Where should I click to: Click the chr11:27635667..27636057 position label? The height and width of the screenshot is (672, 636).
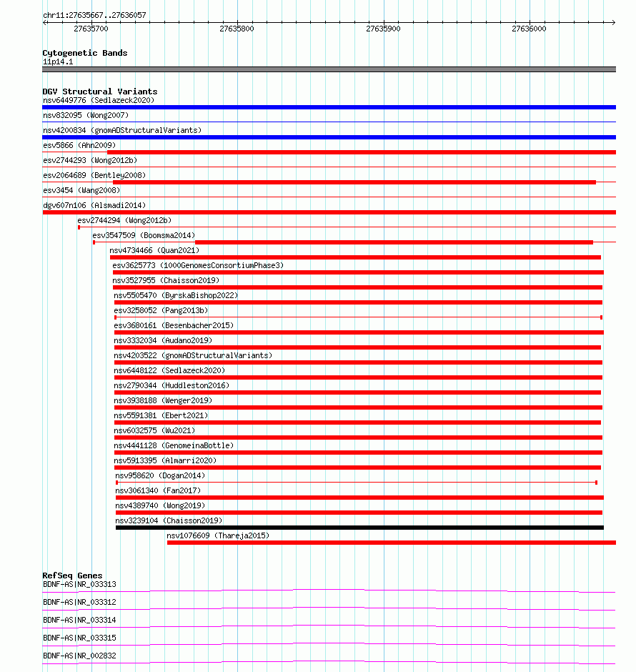94,15
